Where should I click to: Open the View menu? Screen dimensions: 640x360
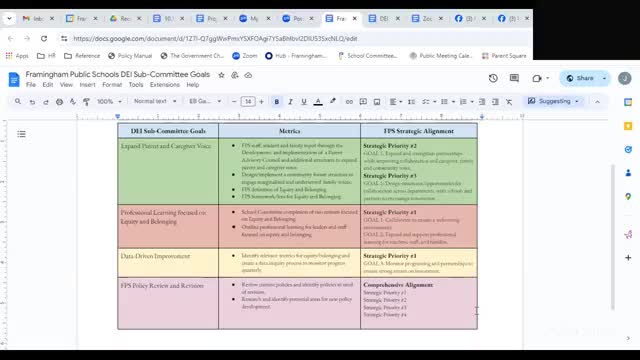tap(66, 85)
